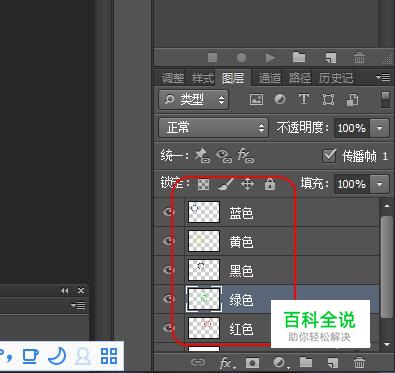
Task: Click the play action button
Action: pos(270,58)
